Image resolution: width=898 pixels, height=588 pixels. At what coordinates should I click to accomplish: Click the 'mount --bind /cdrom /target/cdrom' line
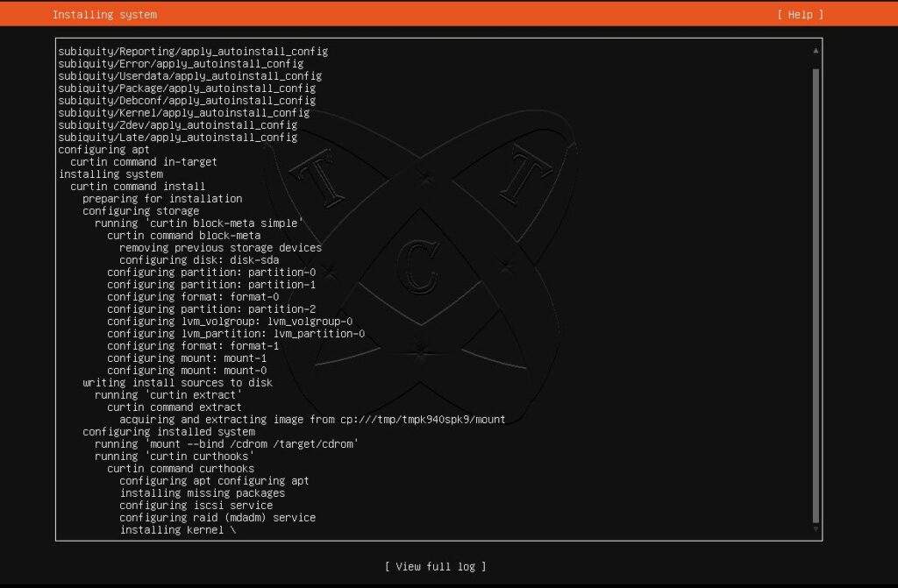(x=227, y=444)
